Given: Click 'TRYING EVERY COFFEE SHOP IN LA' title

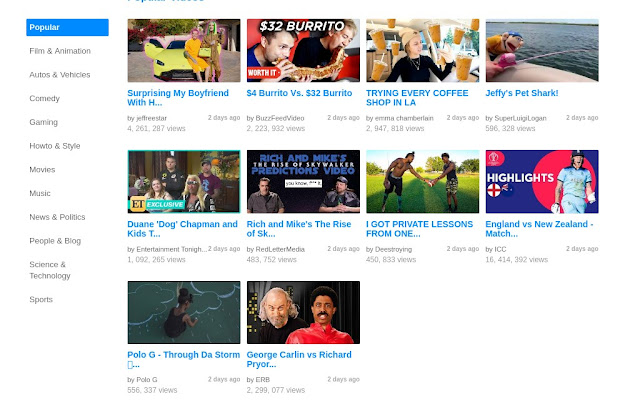Looking at the screenshot, I should 417,98.
